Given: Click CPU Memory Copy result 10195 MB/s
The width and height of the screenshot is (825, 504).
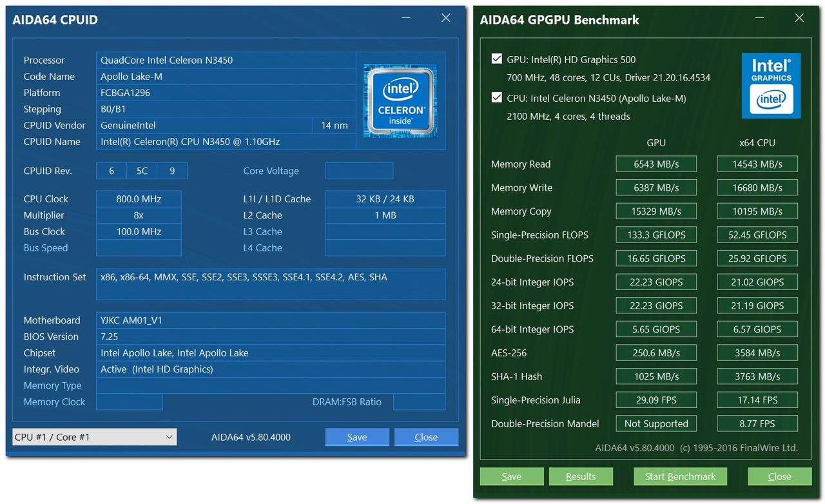Looking at the screenshot, I should point(757,211).
